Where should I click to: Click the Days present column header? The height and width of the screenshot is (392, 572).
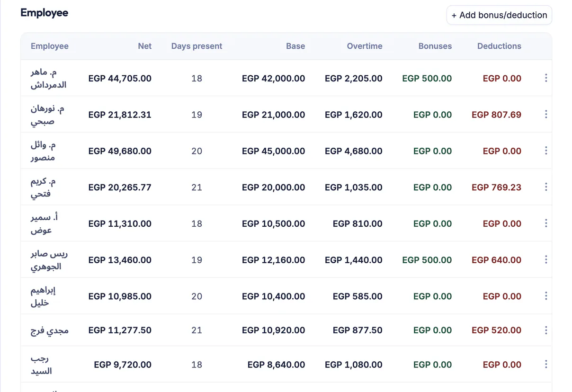pyautogui.click(x=197, y=46)
